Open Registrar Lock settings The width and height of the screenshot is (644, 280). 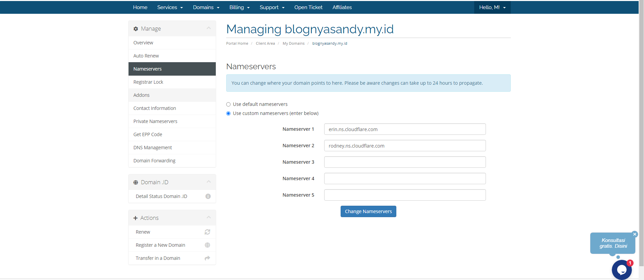172,82
